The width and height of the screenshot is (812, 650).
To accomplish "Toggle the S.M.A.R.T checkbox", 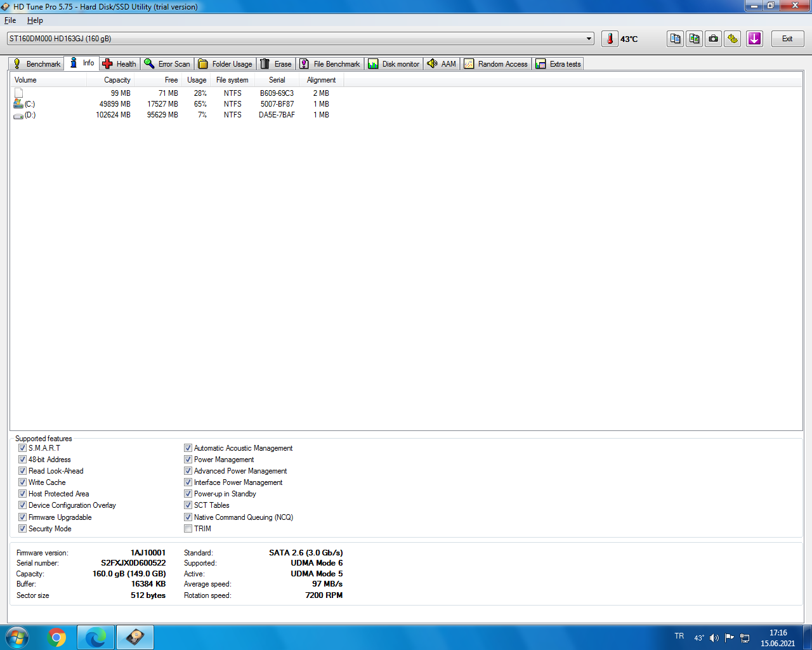I will click(x=22, y=448).
